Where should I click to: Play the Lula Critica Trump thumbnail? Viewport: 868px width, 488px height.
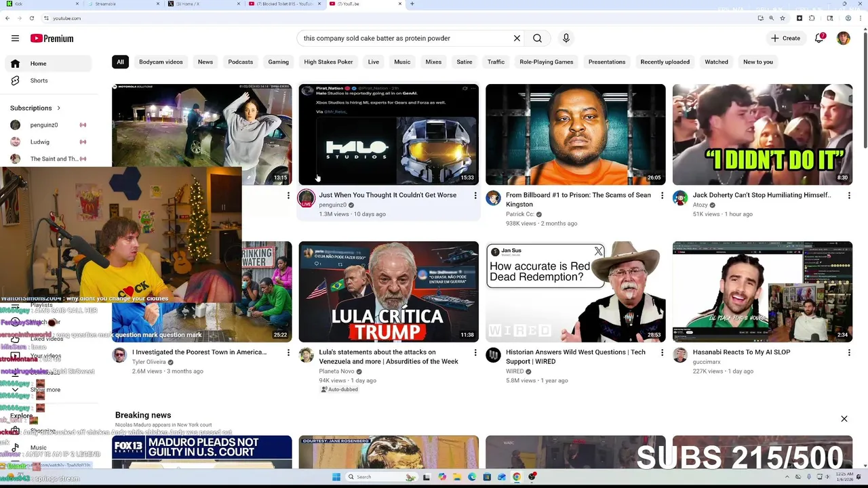389,291
